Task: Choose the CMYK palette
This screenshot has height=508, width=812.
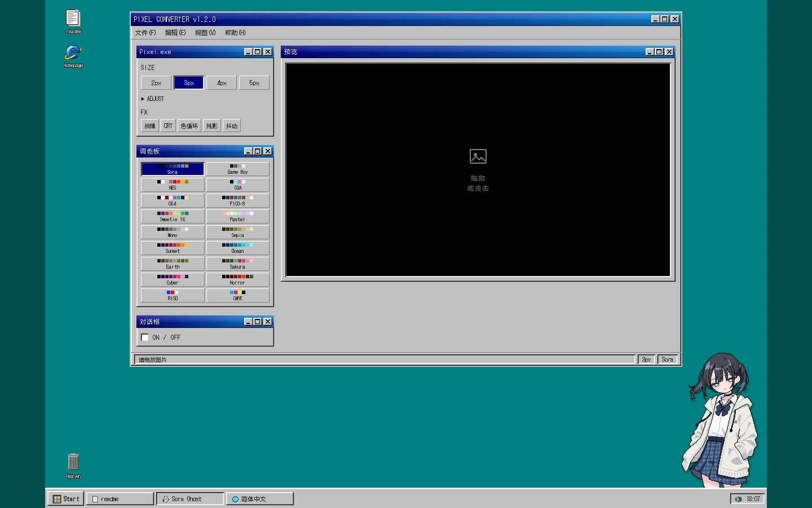Action: tap(238, 295)
